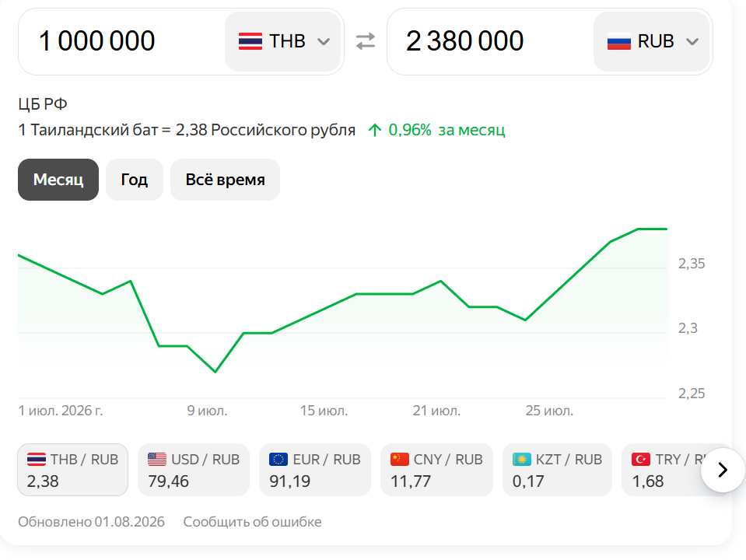Show next currency pairs with the right arrow
This screenshot has width=746, height=560.
pyautogui.click(x=722, y=470)
